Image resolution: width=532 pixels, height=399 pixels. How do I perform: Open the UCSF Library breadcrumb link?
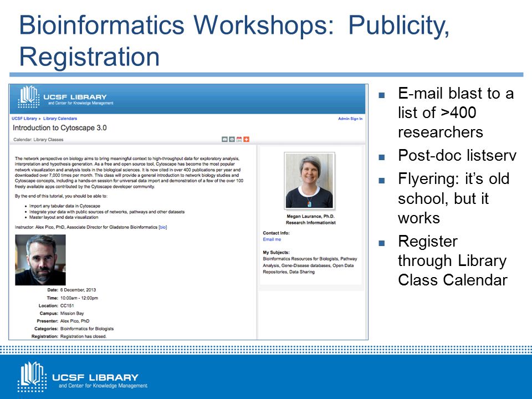coord(24,119)
